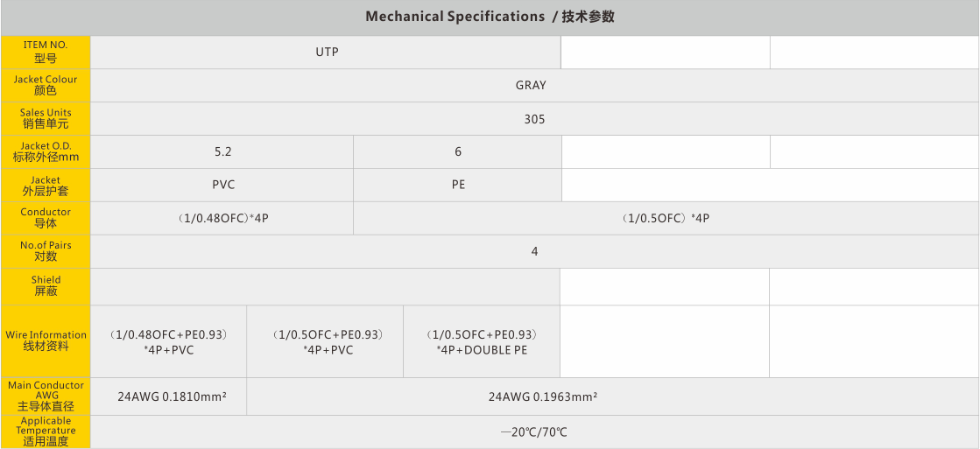
Task: Click the GRAY colour value cell
Action: click(531, 85)
